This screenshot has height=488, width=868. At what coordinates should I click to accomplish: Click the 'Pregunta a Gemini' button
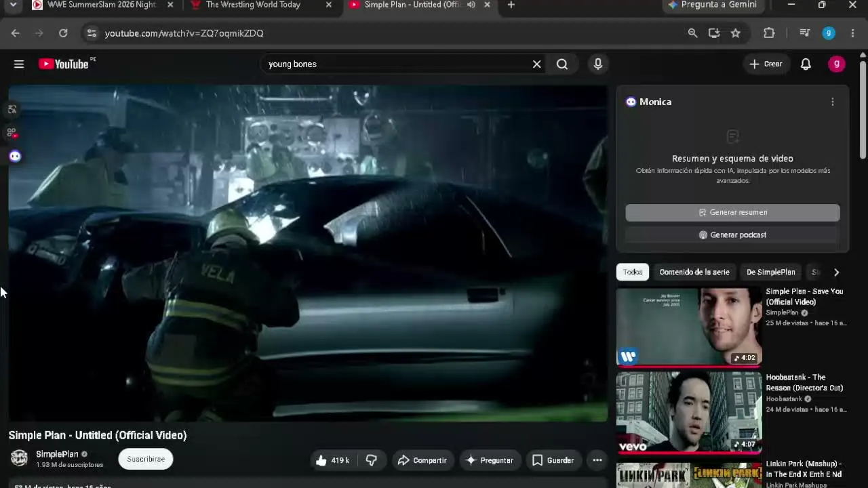point(713,5)
